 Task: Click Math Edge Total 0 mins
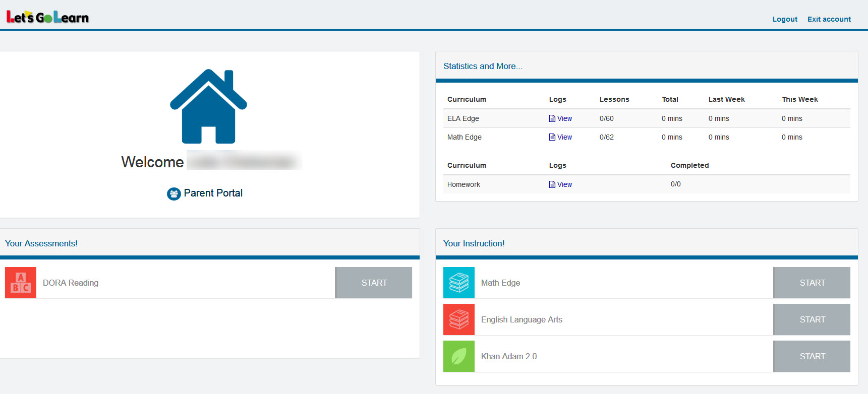(672, 137)
